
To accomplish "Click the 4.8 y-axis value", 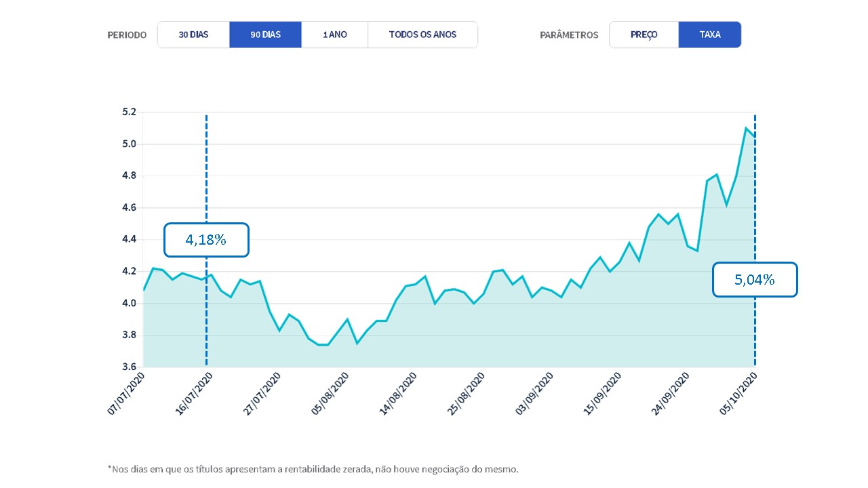I will pyautogui.click(x=130, y=176).
